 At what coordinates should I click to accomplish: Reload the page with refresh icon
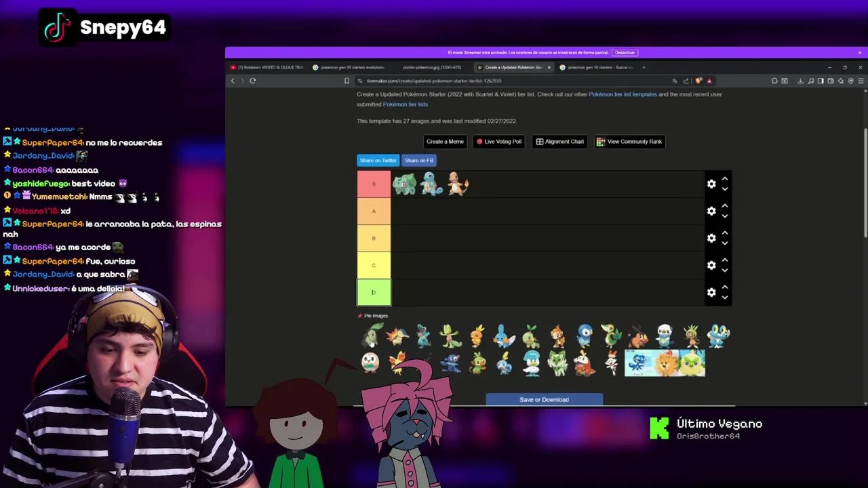[x=252, y=81]
